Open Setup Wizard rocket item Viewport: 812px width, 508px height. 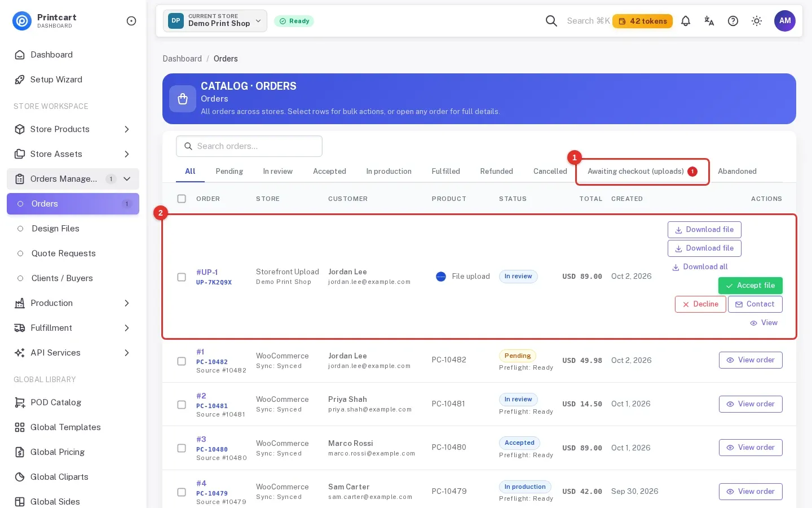73,80
